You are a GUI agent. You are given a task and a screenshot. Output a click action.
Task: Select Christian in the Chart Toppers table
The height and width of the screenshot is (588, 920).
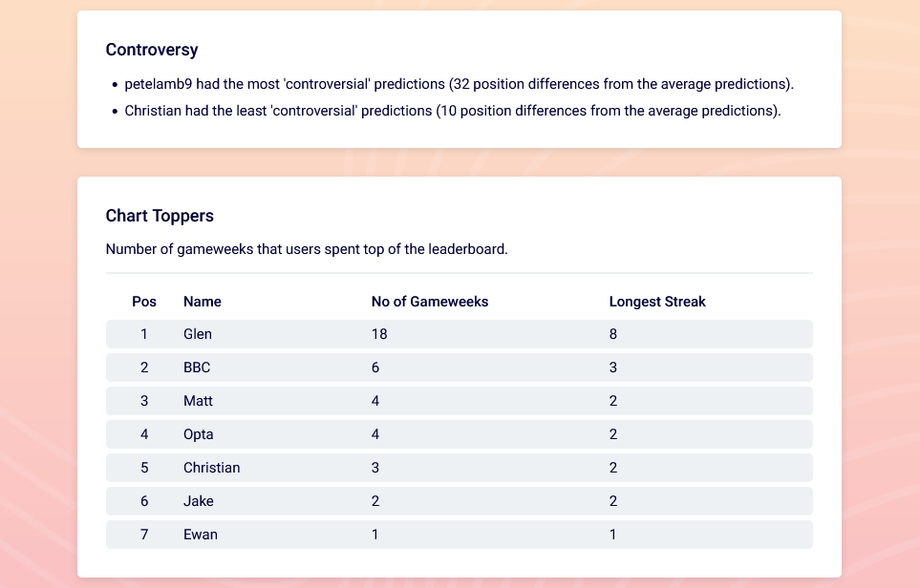pos(212,468)
